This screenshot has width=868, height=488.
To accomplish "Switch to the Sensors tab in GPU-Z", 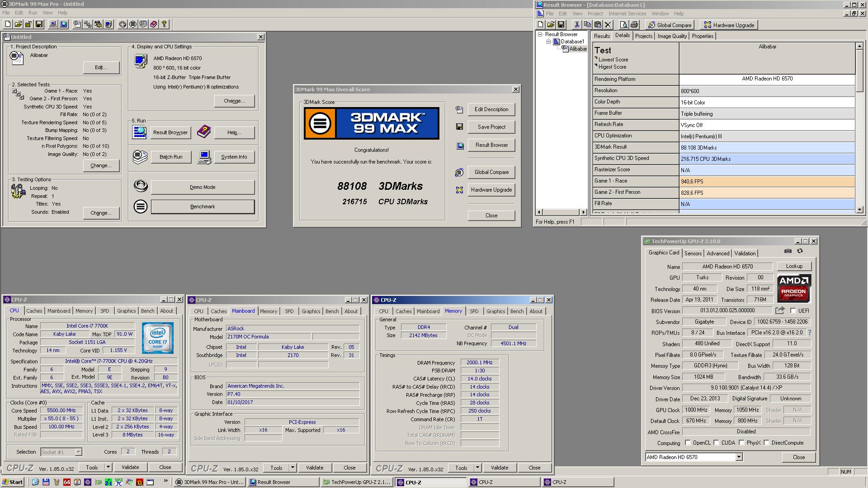I will pos(693,253).
